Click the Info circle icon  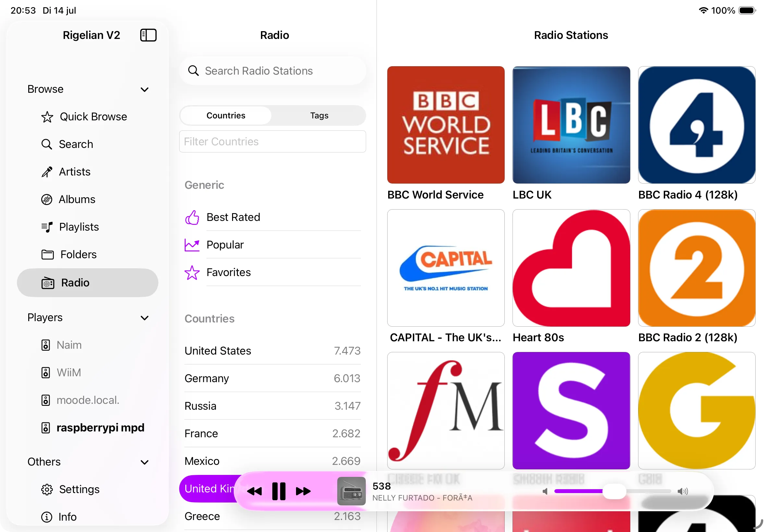(47, 517)
